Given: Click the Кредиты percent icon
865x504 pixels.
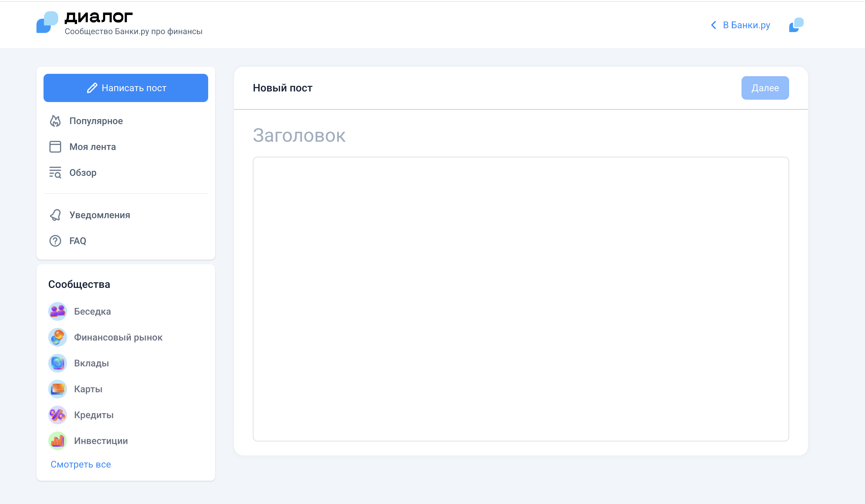Looking at the screenshot, I should 57,415.
